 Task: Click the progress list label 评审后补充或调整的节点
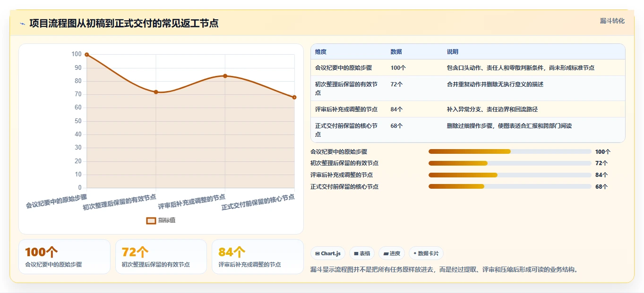pyautogui.click(x=342, y=175)
